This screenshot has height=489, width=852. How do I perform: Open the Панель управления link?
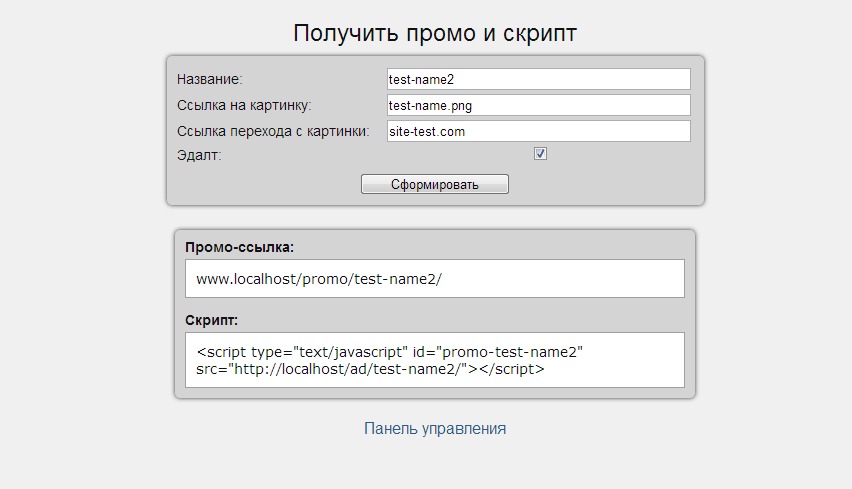(435, 429)
